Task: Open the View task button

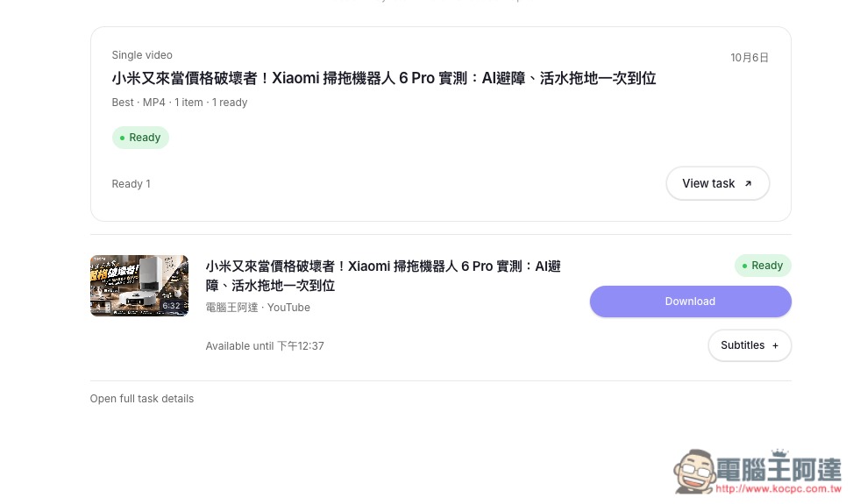Action: (717, 183)
